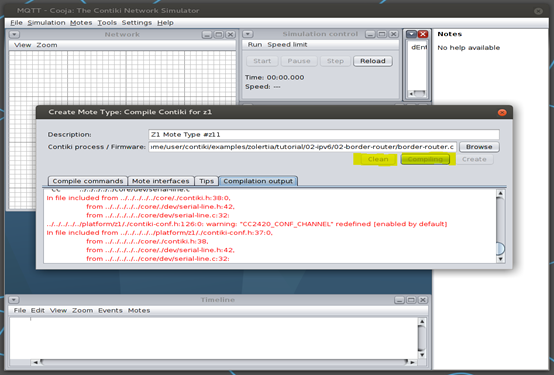This screenshot has height=375, width=554.
Task: Close the Network panel
Action: coord(230,34)
